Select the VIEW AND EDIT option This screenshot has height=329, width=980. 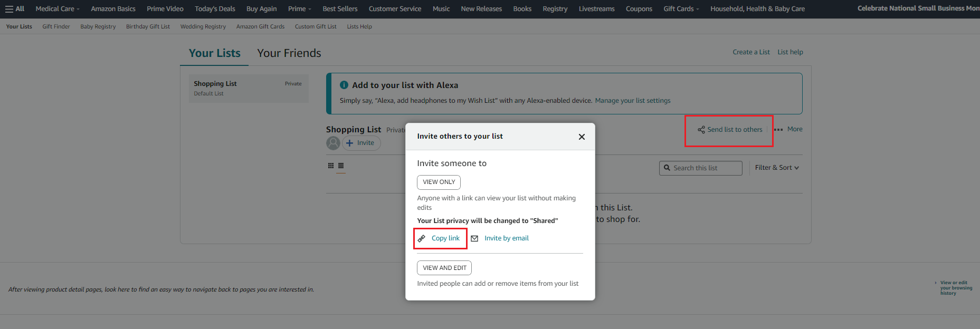coord(444,268)
